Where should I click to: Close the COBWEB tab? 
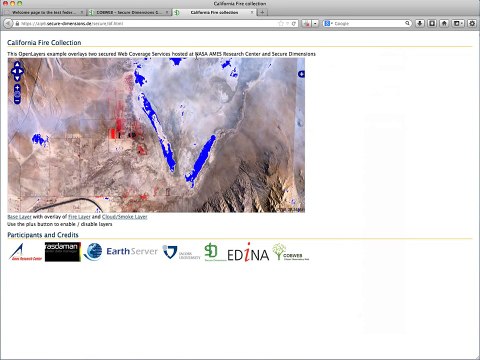[167, 12]
